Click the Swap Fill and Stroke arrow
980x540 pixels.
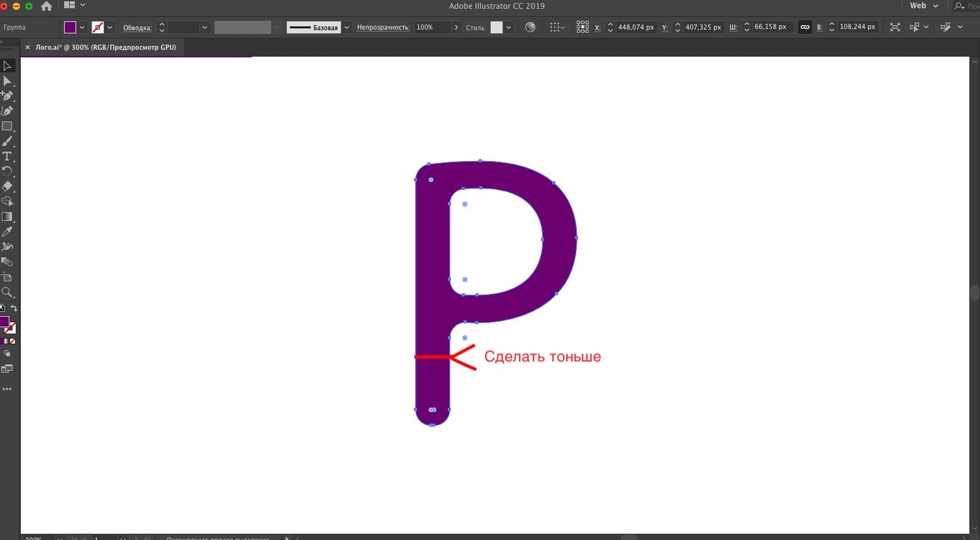(14, 308)
